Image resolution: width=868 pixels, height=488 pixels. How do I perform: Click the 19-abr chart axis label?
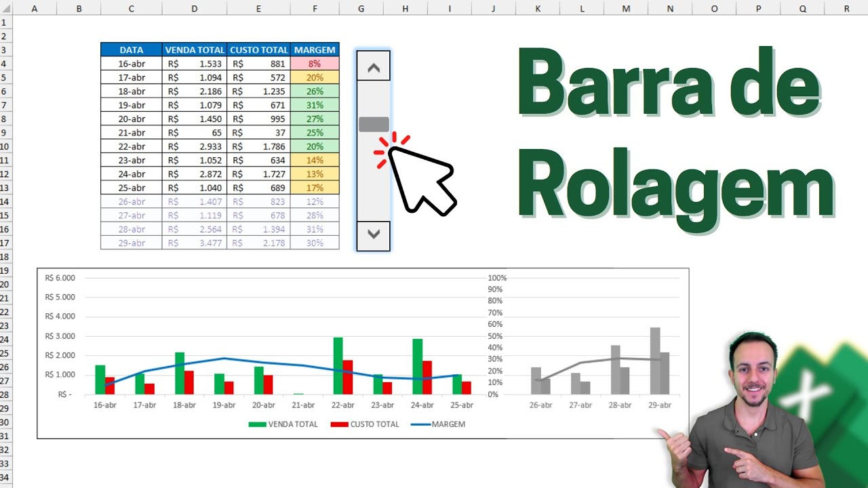coord(224,405)
